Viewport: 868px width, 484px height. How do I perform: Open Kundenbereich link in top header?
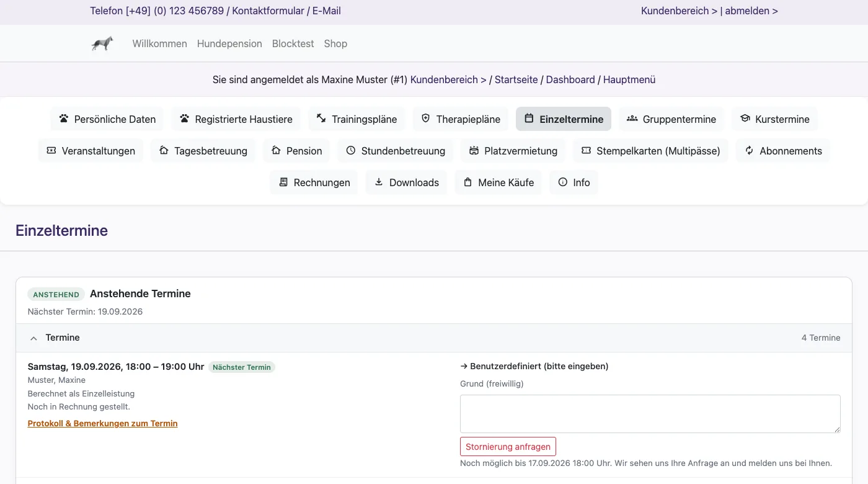tap(679, 11)
